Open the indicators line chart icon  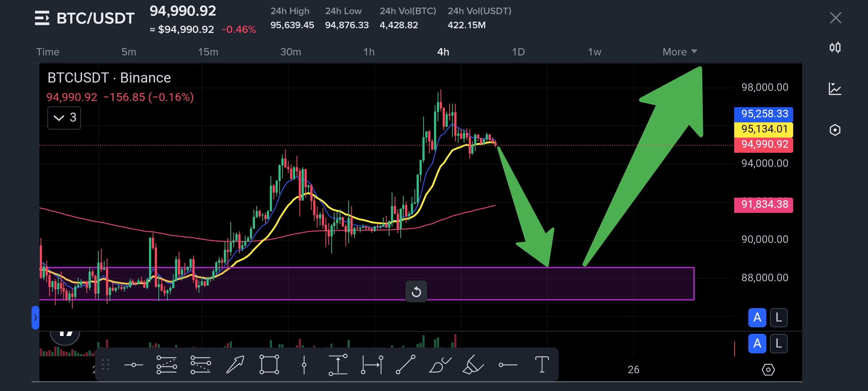click(835, 89)
